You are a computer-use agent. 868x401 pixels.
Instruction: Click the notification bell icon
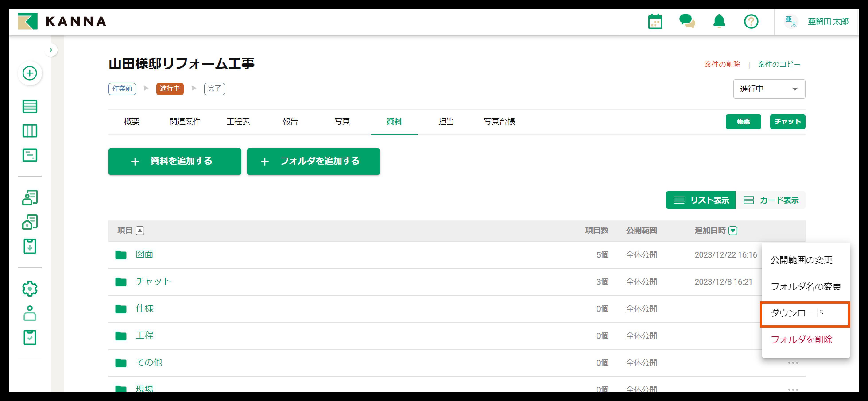tap(719, 21)
